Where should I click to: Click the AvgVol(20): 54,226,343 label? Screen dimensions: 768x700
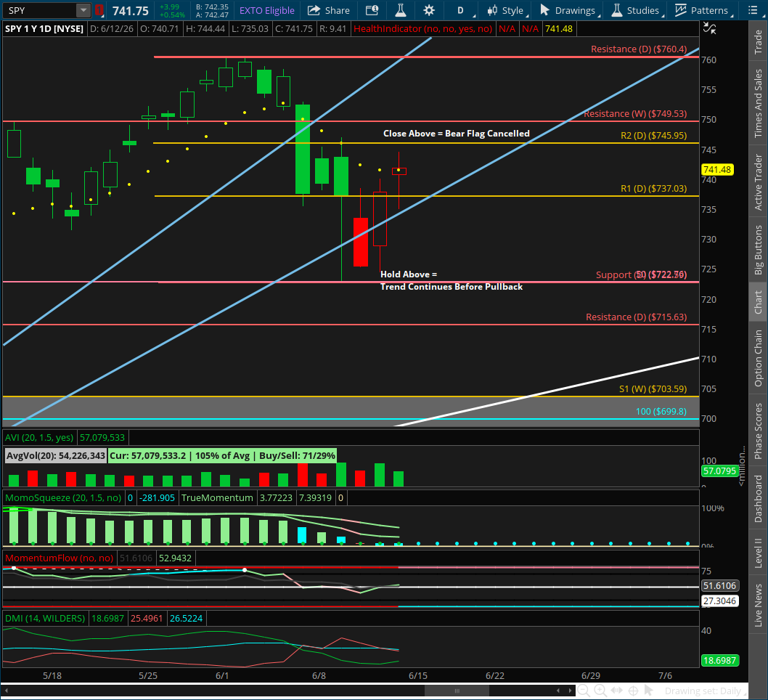pyautogui.click(x=56, y=455)
